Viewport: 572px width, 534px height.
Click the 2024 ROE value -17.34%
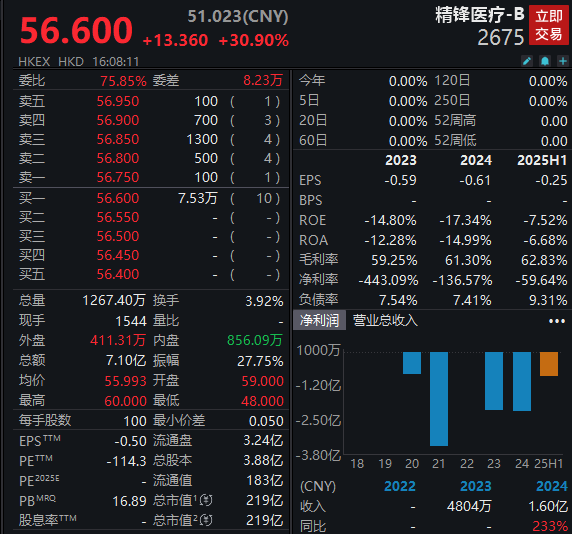coord(465,220)
